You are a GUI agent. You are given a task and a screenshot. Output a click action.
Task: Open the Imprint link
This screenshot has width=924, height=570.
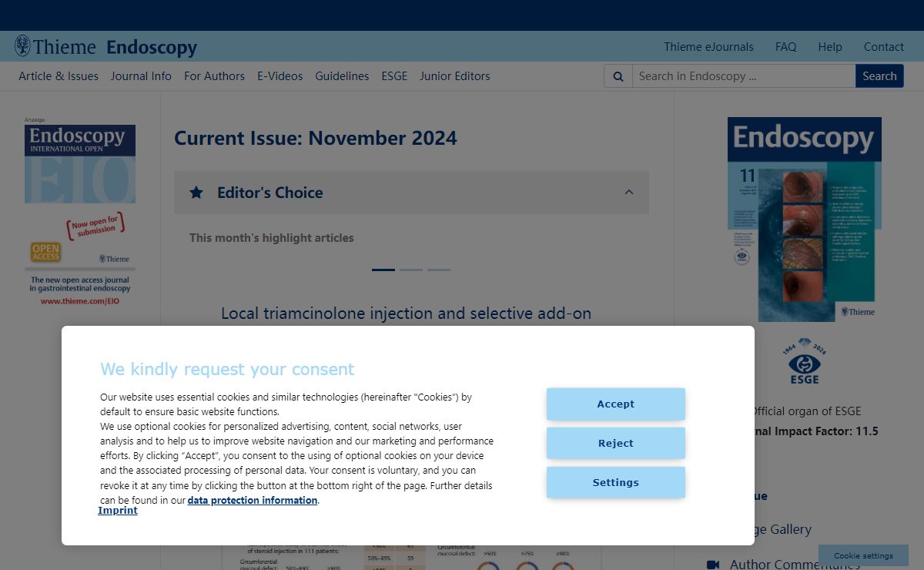click(118, 510)
